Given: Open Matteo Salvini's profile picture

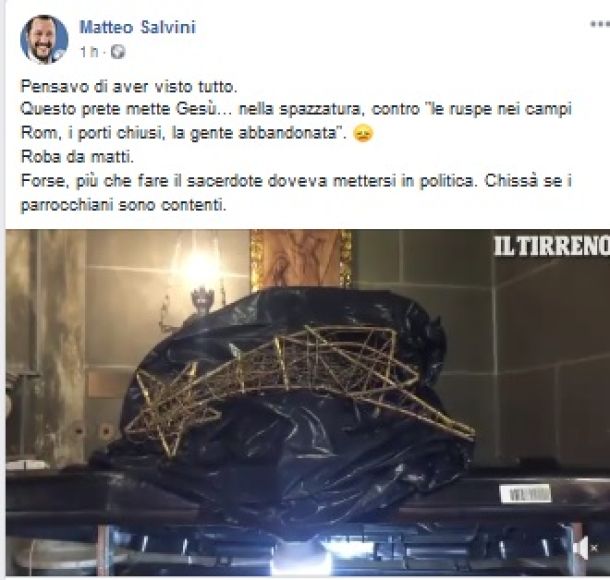Looking at the screenshot, I should click(x=44, y=39).
